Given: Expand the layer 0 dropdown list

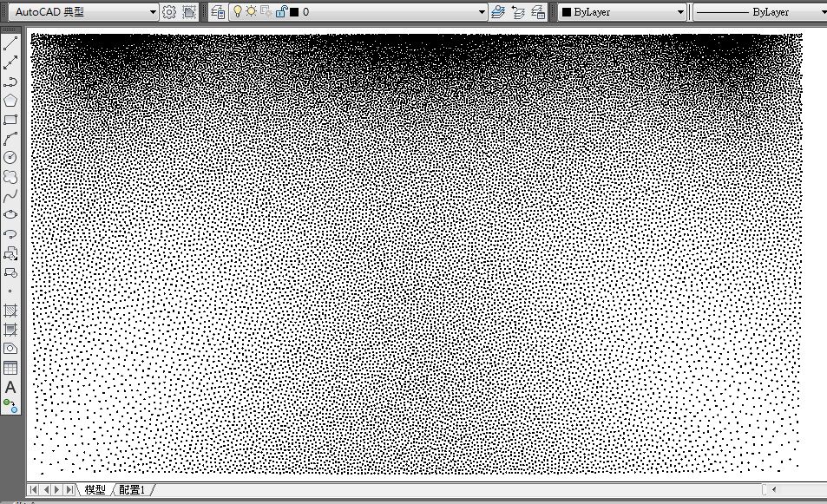Looking at the screenshot, I should click(482, 11).
